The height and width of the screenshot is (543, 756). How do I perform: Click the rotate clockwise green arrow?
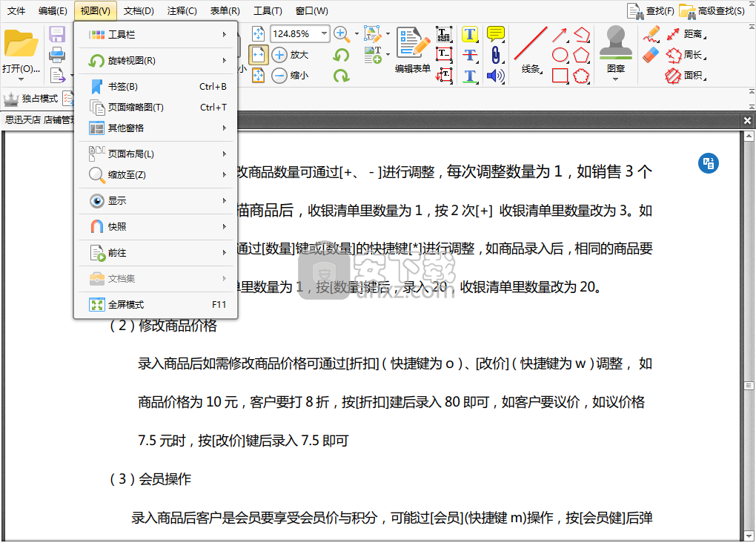(342, 76)
